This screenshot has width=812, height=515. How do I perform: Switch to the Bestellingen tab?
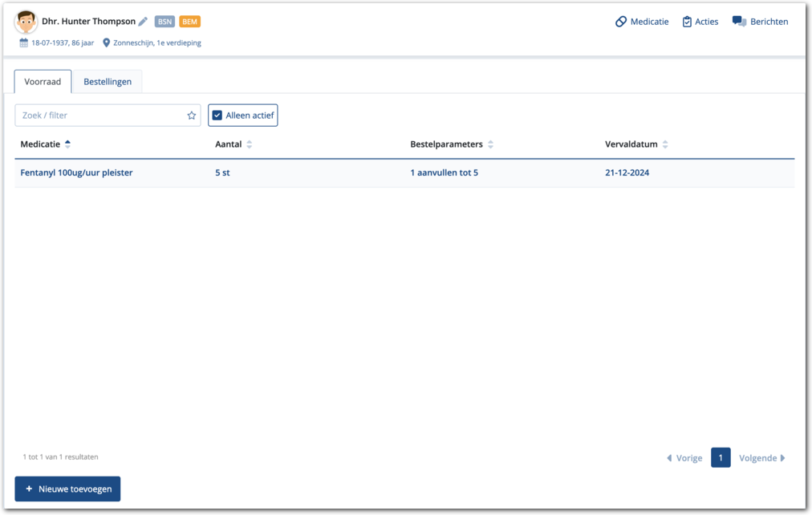tap(108, 82)
